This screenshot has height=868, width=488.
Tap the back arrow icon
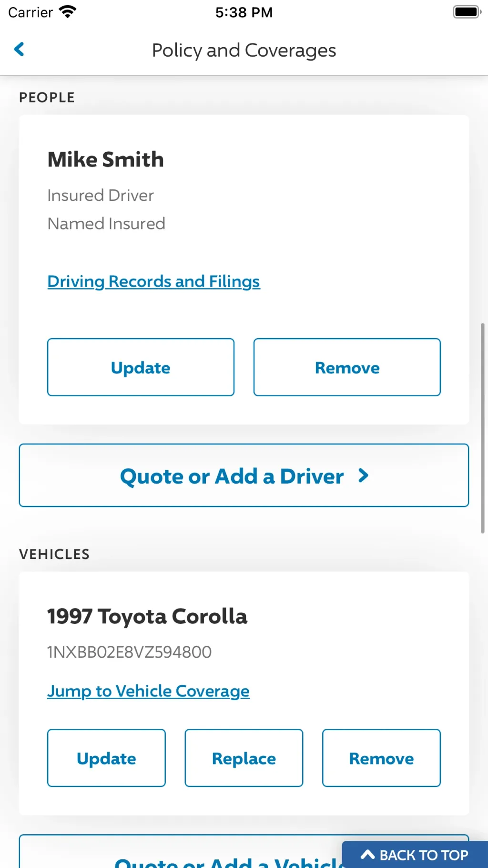pyautogui.click(x=19, y=49)
